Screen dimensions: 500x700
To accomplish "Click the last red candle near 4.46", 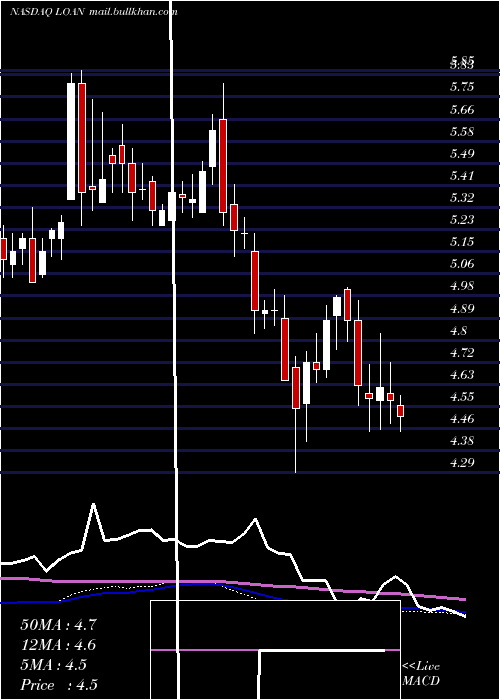I will [400, 411].
